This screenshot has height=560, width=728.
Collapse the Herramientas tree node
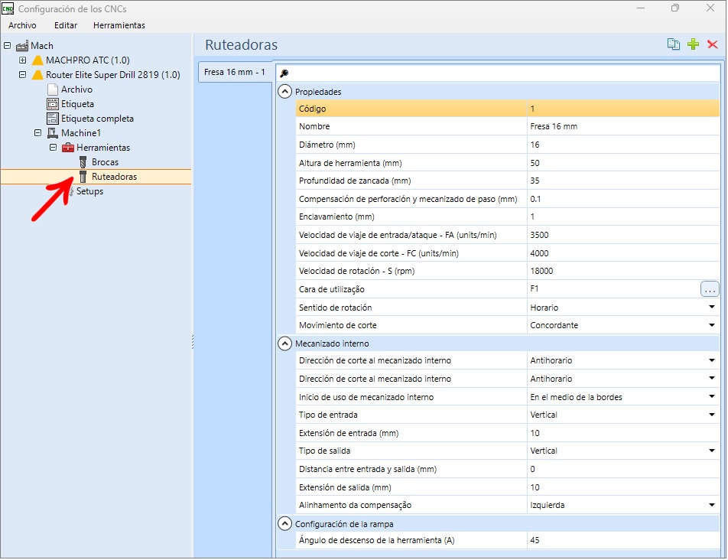point(53,147)
